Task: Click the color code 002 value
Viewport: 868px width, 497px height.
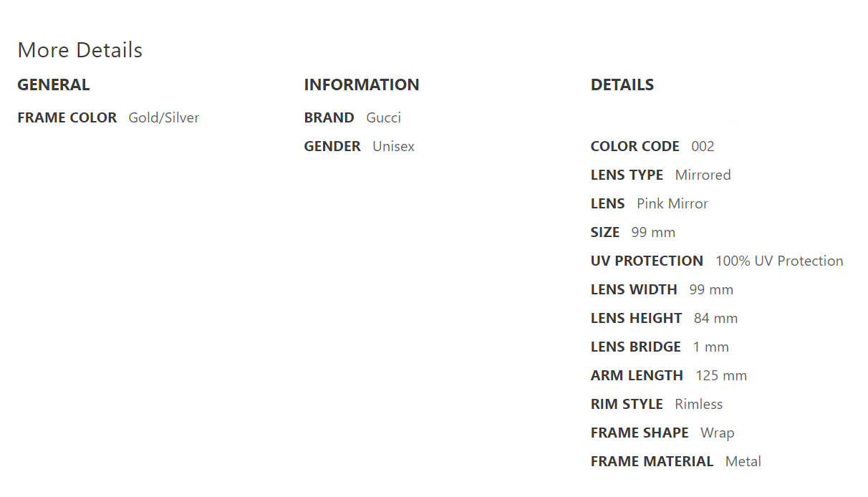Action: click(703, 146)
